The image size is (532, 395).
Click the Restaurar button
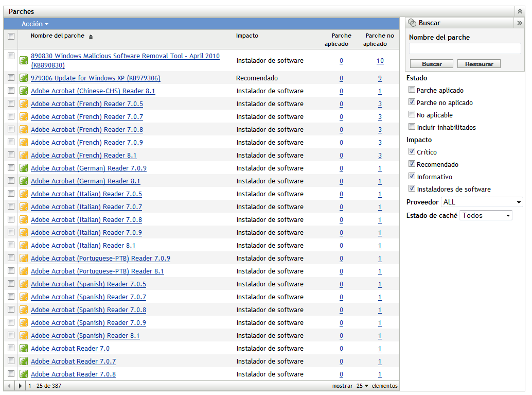pos(478,64)
